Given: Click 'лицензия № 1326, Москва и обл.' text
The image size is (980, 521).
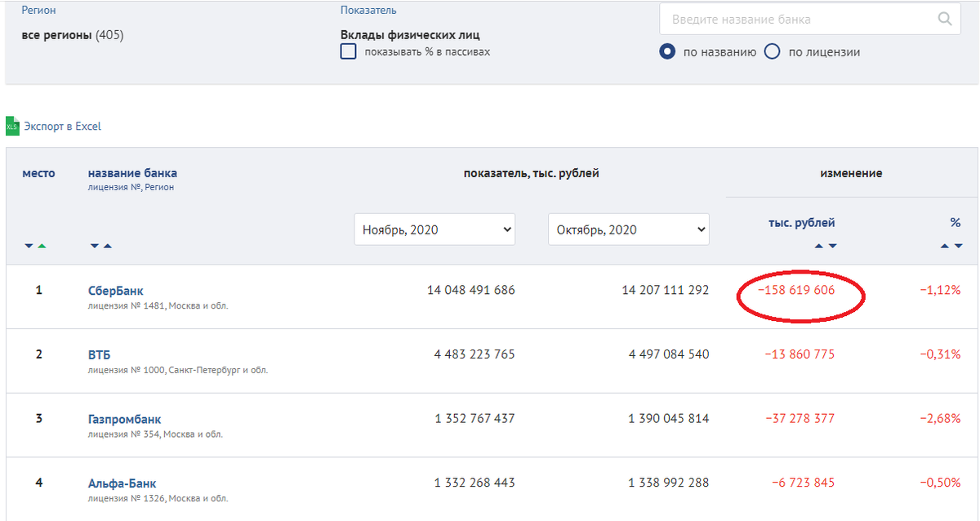Looking at the screenshot, I should point(158,498).
